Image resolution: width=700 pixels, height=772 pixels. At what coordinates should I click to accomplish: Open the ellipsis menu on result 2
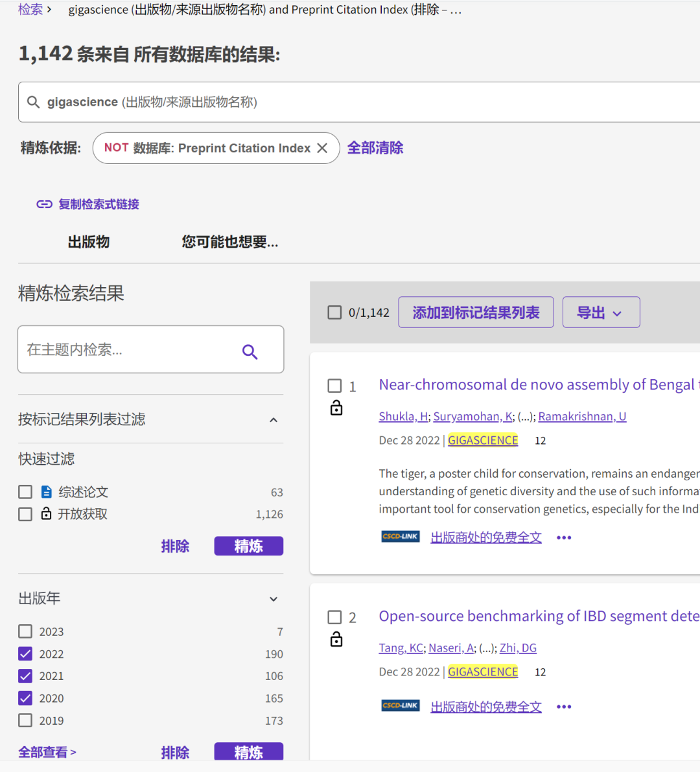coord(563,706)
